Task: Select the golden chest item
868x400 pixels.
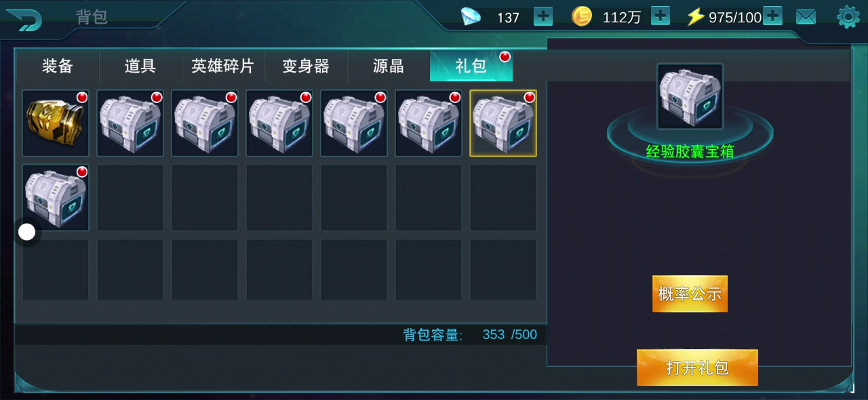Action: [x=56, y=123]
